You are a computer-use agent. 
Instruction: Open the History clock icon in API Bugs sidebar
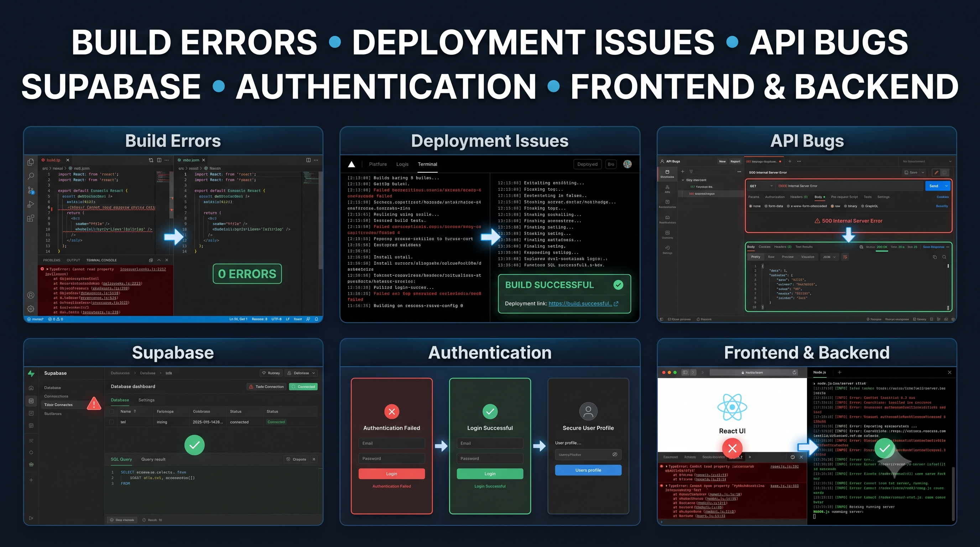[x=667, y=248]
